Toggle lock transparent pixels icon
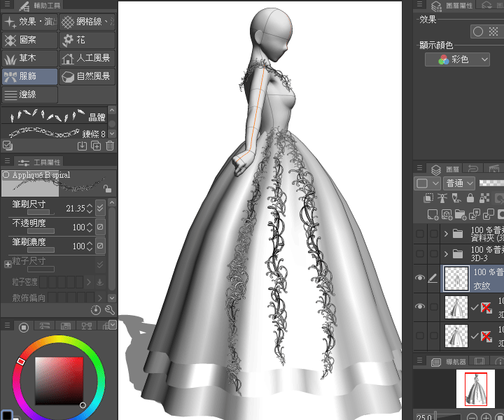Viewport: 504px width, 420px height. (x=484, y=198)
